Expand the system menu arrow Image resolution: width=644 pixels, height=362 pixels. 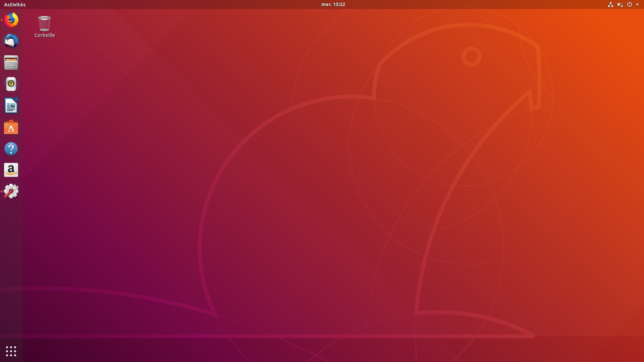[x=637, y=4]
